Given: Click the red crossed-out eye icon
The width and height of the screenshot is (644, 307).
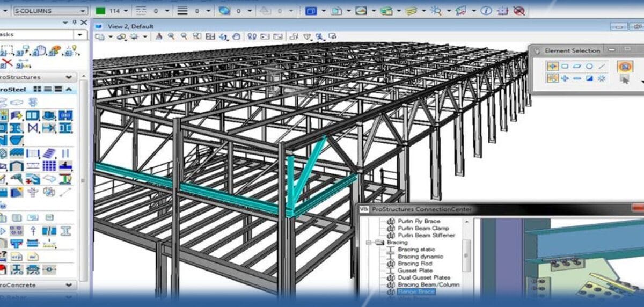Looking at the screenshot, I should coord(518,11).
